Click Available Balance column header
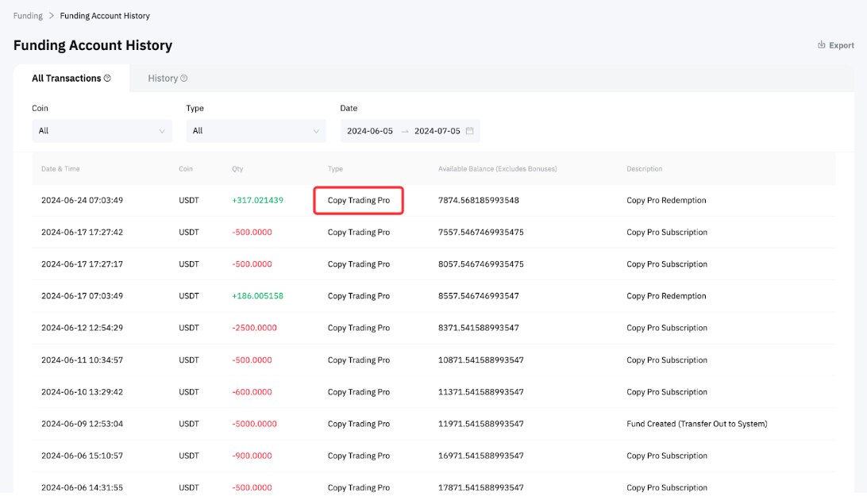867x504 pixels. (x=497, y=169)
